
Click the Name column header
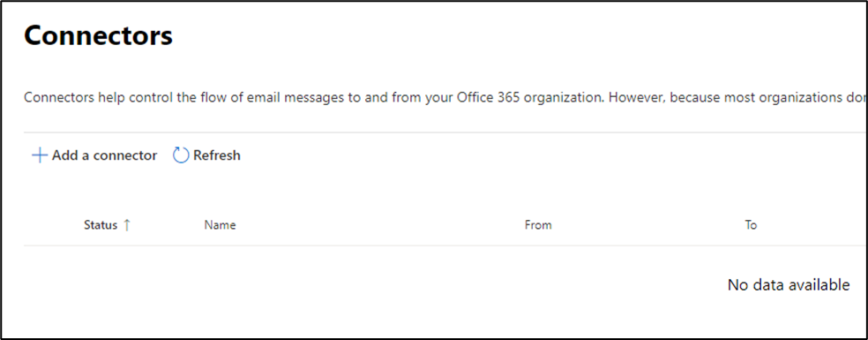[220, 224]
